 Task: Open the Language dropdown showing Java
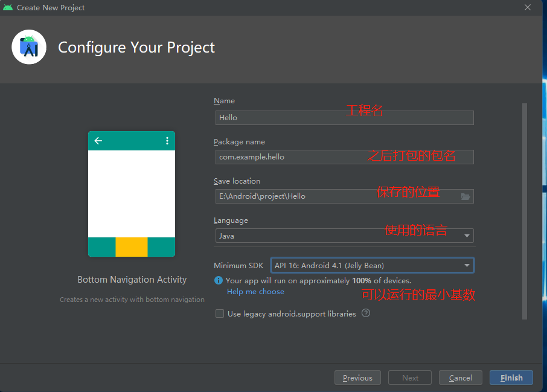(x=344, y=236)
